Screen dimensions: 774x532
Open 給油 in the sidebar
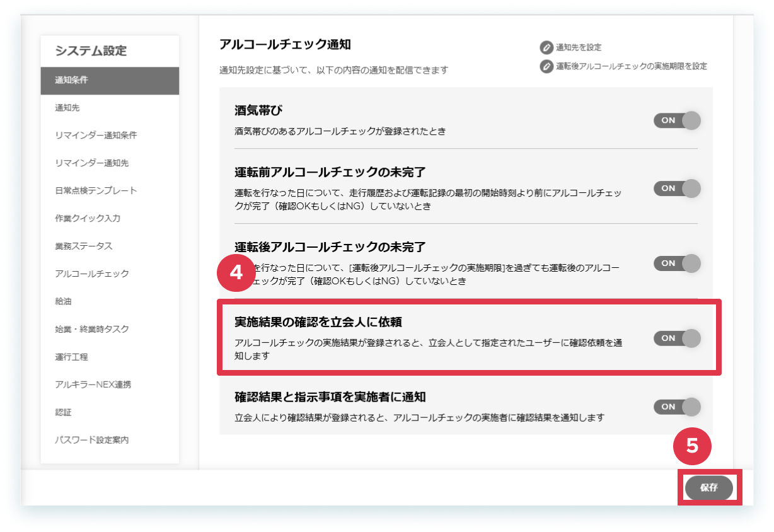tap(110, 302)
